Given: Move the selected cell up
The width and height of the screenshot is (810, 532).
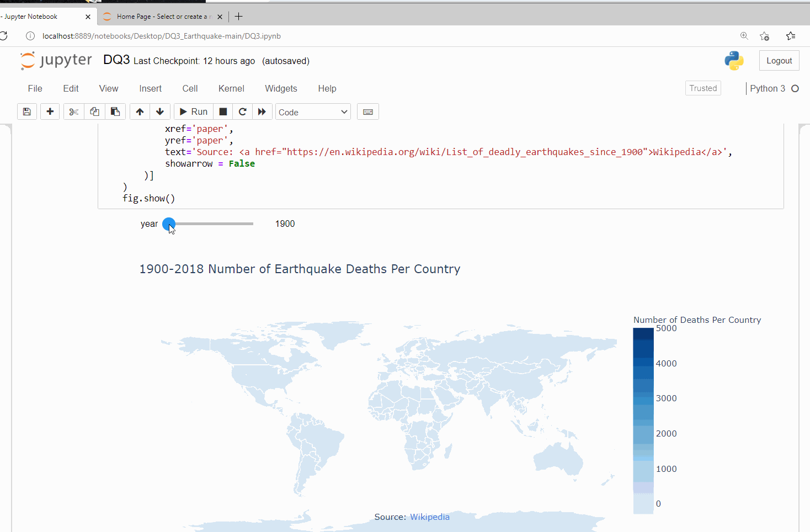Looking at the screenshot, I should [140, 111].
